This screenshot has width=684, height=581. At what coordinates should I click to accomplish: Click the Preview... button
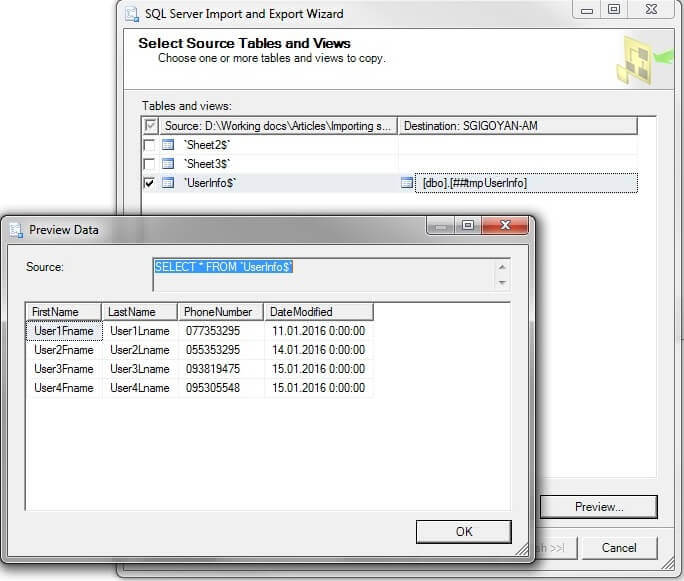point(598,507)
